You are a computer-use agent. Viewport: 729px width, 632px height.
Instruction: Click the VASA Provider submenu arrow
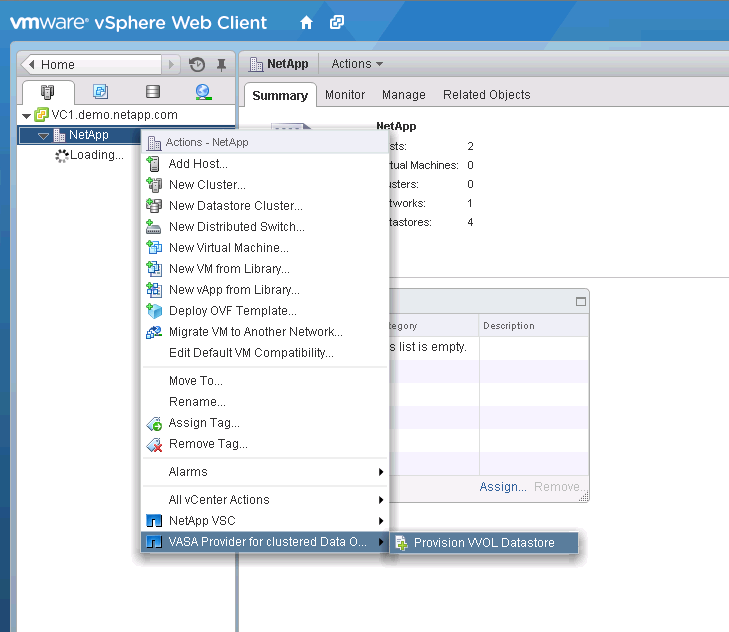[x=381, y=542]
